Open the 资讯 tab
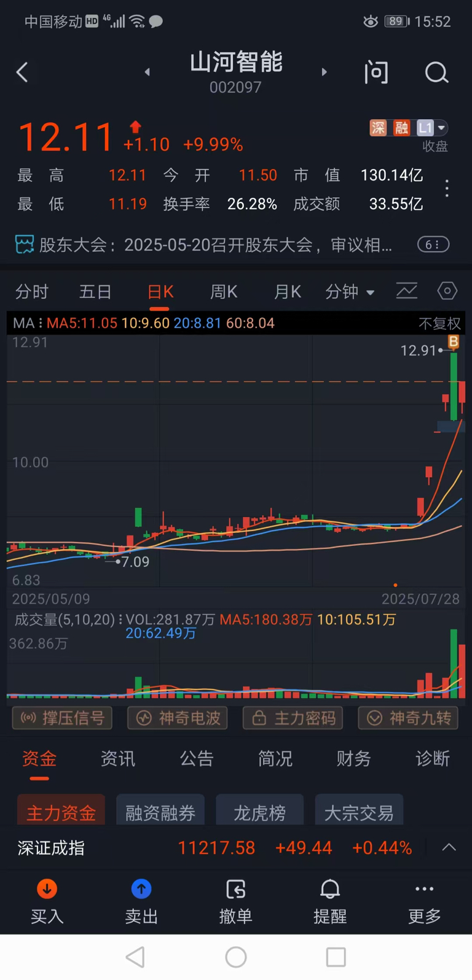The height and width of the screenshot is (980, 472). click(x=118, y=759)
